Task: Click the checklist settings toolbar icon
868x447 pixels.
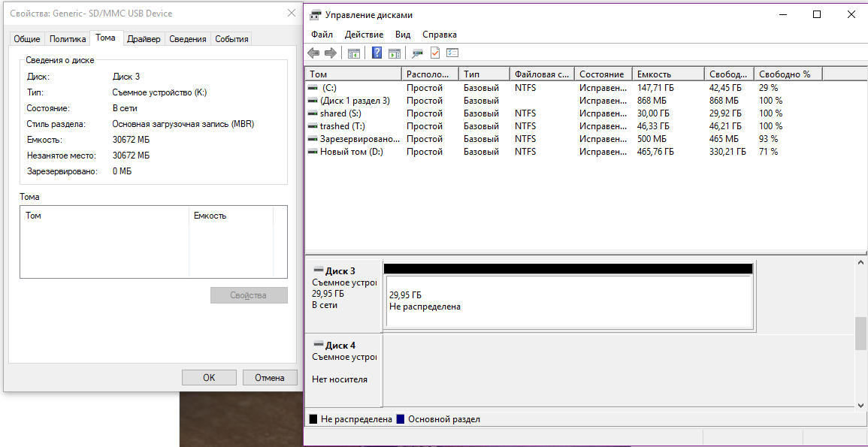Action: point(452,53)
